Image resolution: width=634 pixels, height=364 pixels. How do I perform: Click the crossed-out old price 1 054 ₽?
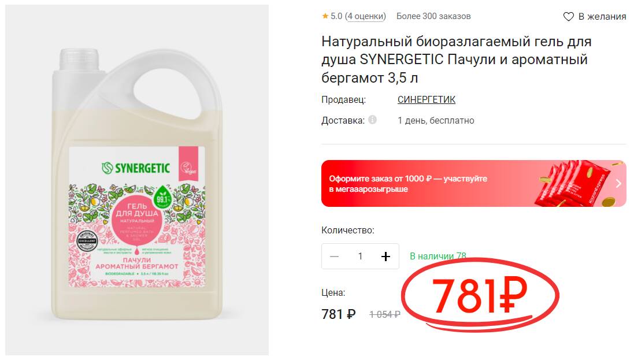click(x=384, y=315)
